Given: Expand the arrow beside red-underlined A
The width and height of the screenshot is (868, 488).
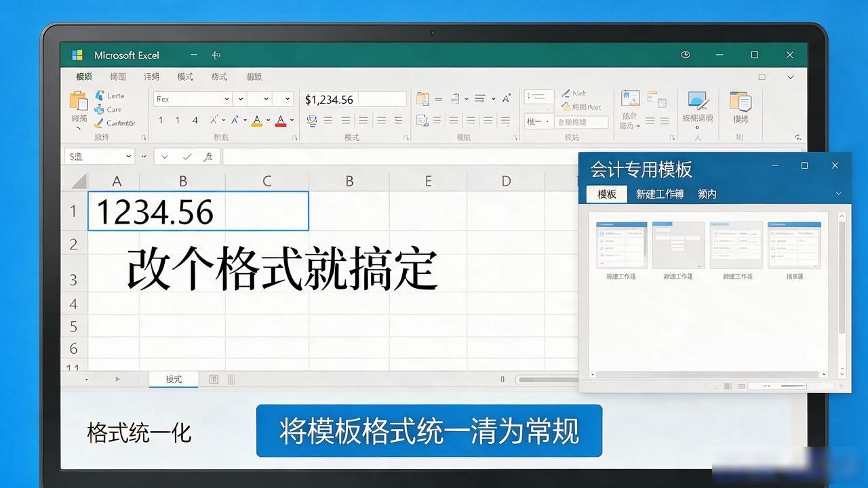Looking at the screenshot, I should point(292,121).
